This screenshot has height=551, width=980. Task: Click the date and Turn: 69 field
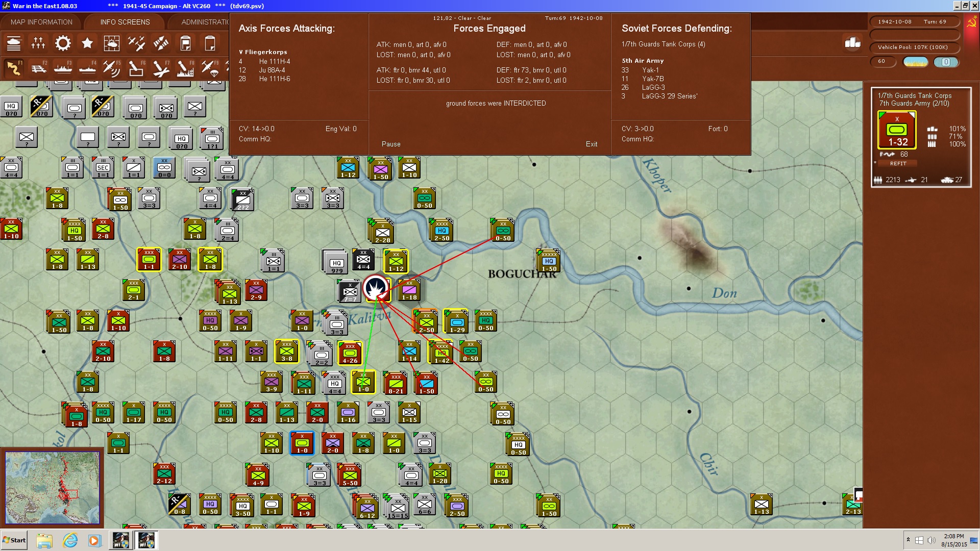click(914, 22)
